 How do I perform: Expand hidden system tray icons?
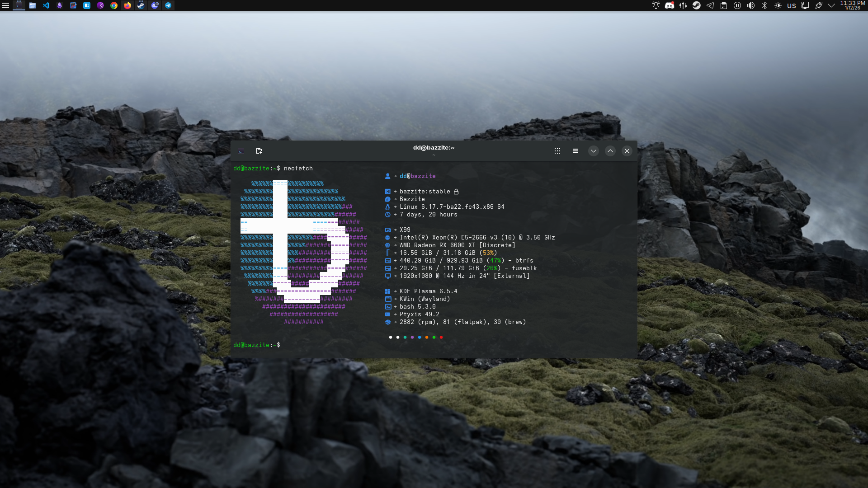[x=831, y=5]
